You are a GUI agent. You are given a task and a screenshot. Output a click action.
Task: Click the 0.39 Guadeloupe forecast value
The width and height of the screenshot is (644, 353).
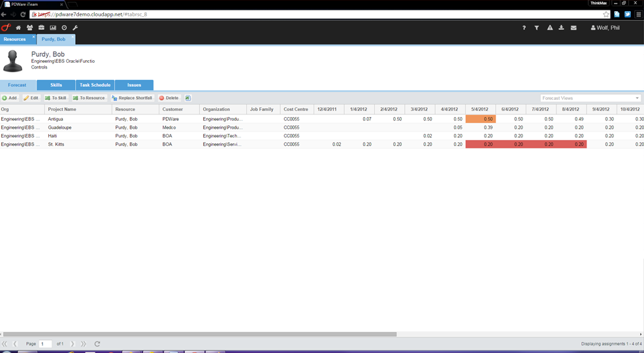click(489, 127)
